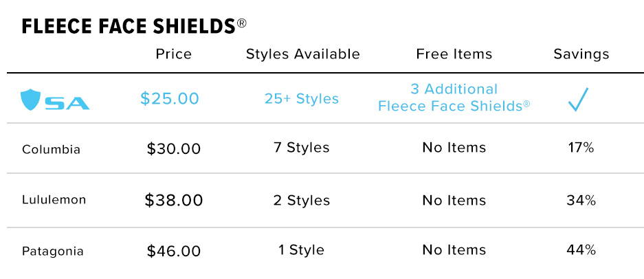This screenshot has width=644, height=279.
Task: Click the blue savings checkmark
Action: pyautogui.click(x=579, y=99)
